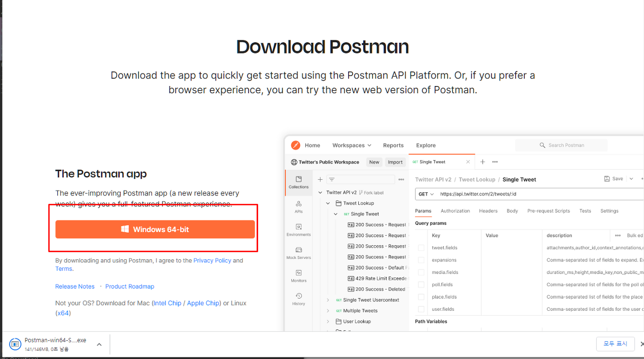Expand the User Lookup folder chevron
This screenshot has height=359, width=644.
[328, 321]
